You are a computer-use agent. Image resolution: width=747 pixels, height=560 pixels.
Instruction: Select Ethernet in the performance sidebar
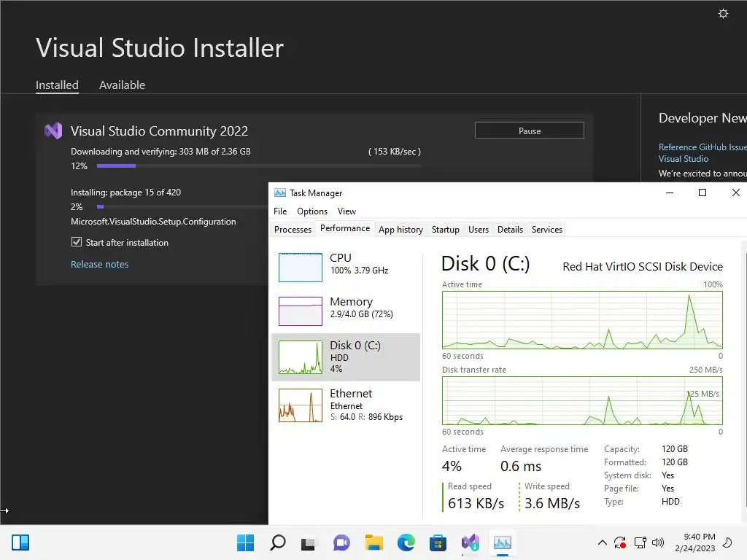[346, 405]
